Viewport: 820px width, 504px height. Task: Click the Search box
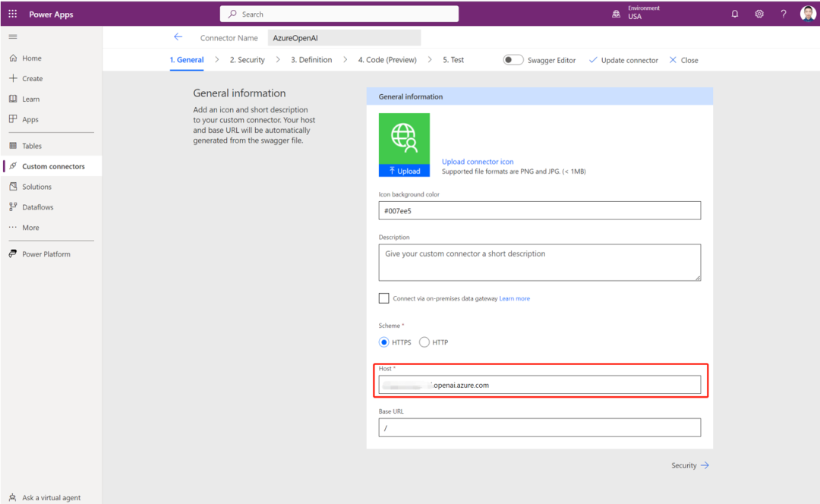(x=339, y=14)
